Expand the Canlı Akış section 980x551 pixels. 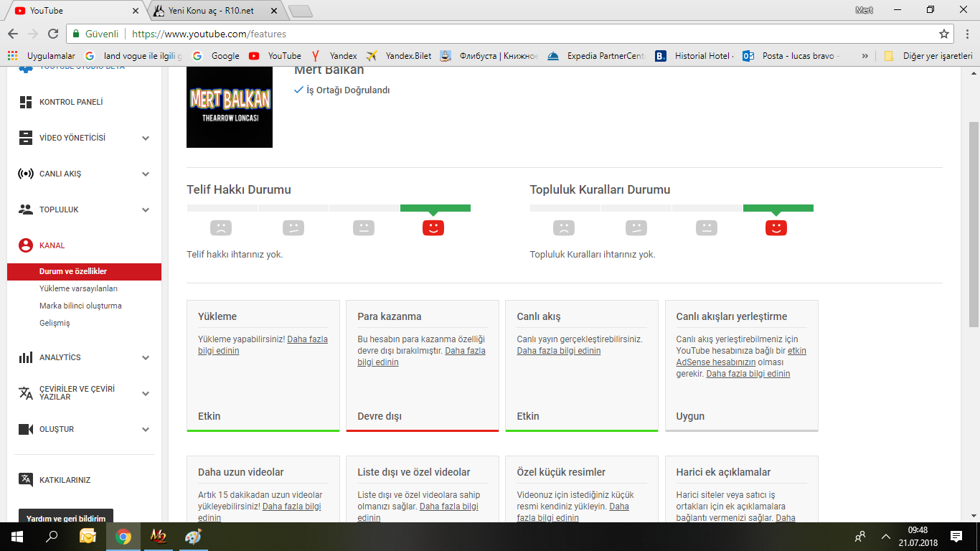[x=146, y=174]
